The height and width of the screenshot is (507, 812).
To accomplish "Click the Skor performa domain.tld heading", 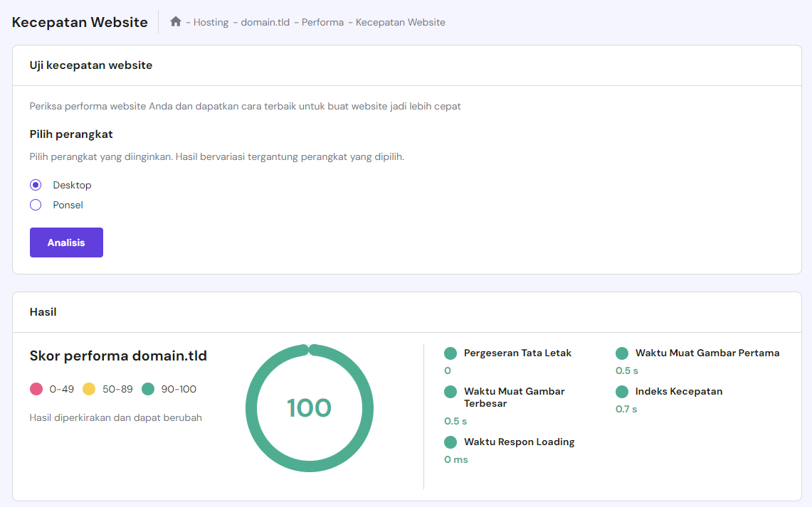I will point(117,356).
